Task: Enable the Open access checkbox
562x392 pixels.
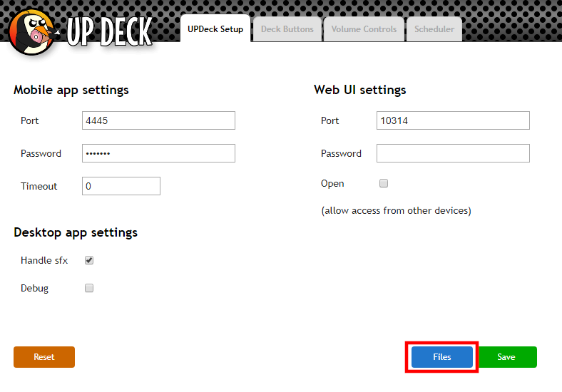Action: pyautogui.click(x=384, y=183)
